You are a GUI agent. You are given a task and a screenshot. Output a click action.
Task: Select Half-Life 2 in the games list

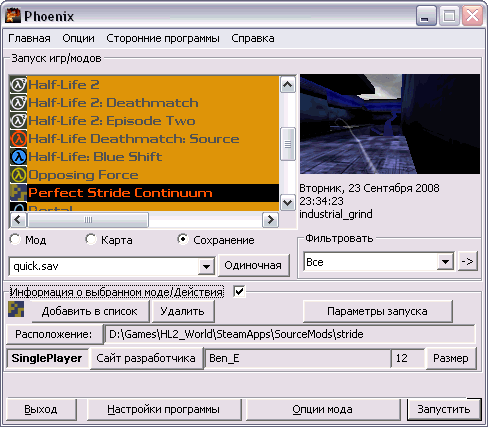click(144, 85)
